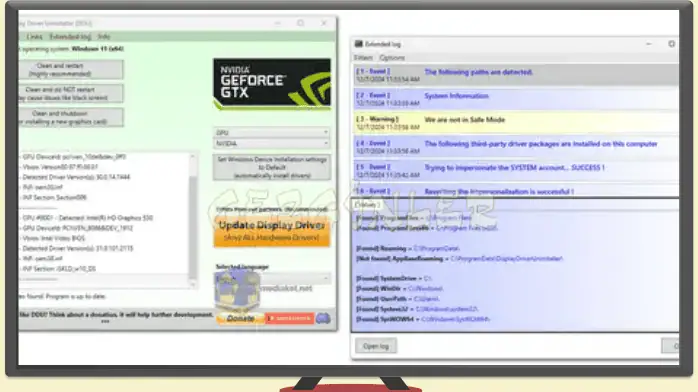698x392 pixels.
Task: Open the Links menu in DDU
Action: [x=34, y=36]
